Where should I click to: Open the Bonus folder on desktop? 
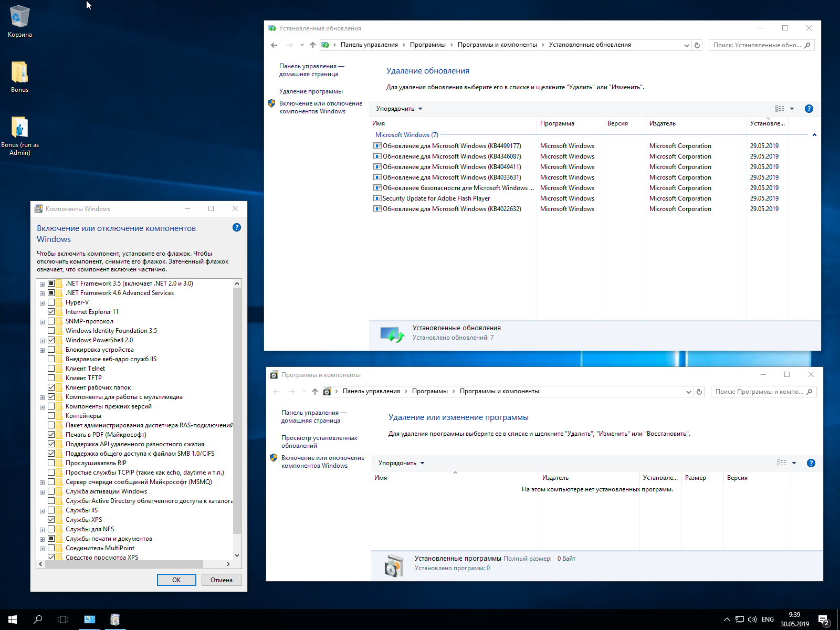[x=20, y=77]
